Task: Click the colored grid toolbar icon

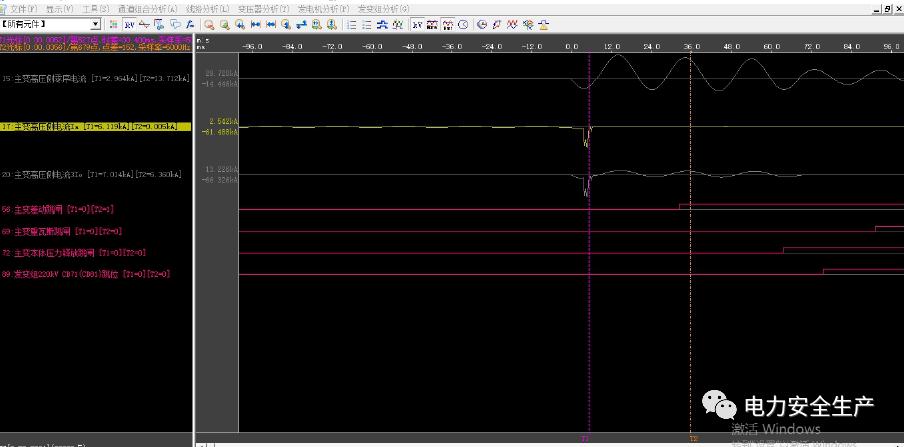Action: tap(114, 24)
